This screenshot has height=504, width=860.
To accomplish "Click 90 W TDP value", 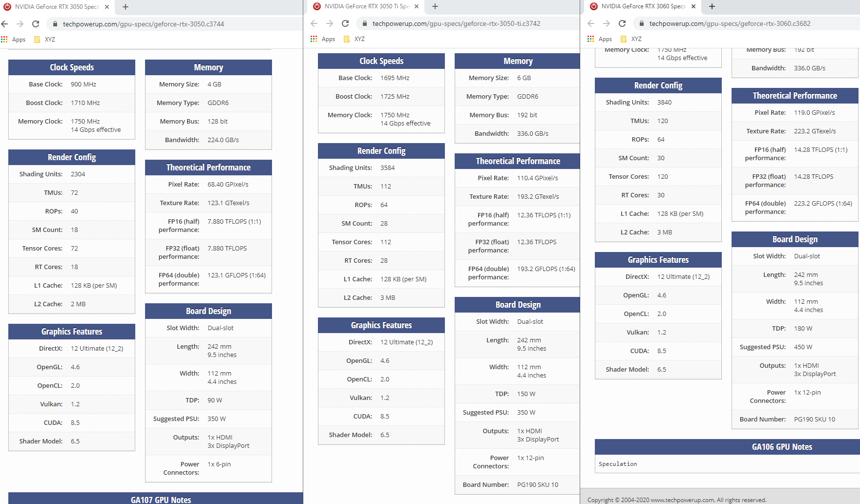I will [215, 400].
